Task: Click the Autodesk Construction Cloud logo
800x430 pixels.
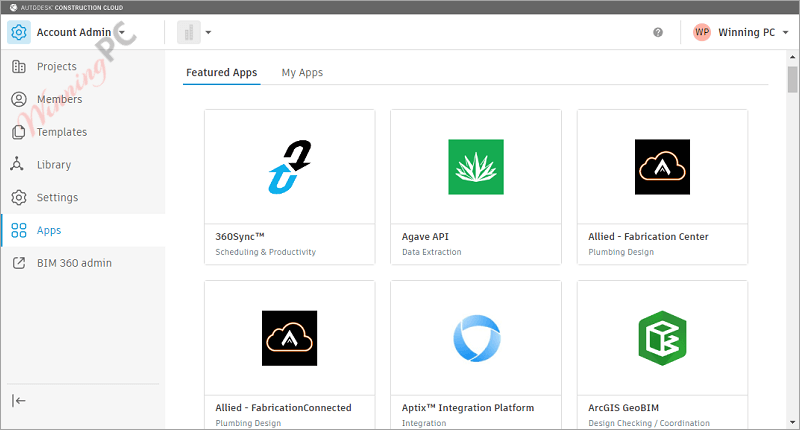Action: 66,7
